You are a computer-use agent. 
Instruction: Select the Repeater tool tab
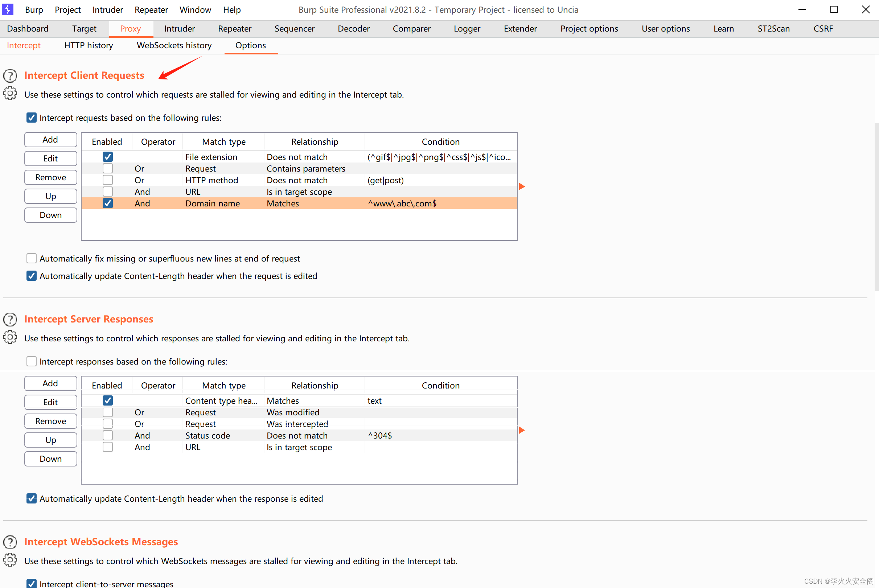click(234, 28)
